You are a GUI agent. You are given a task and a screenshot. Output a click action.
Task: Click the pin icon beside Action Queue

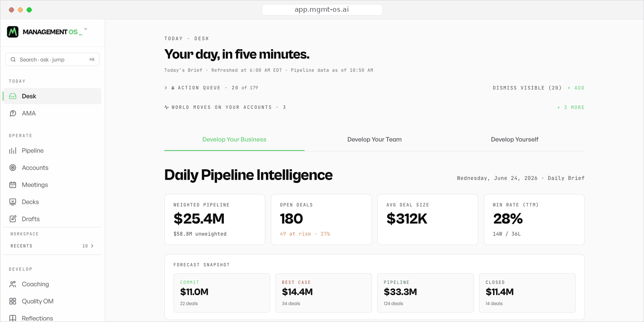[173, 88]
